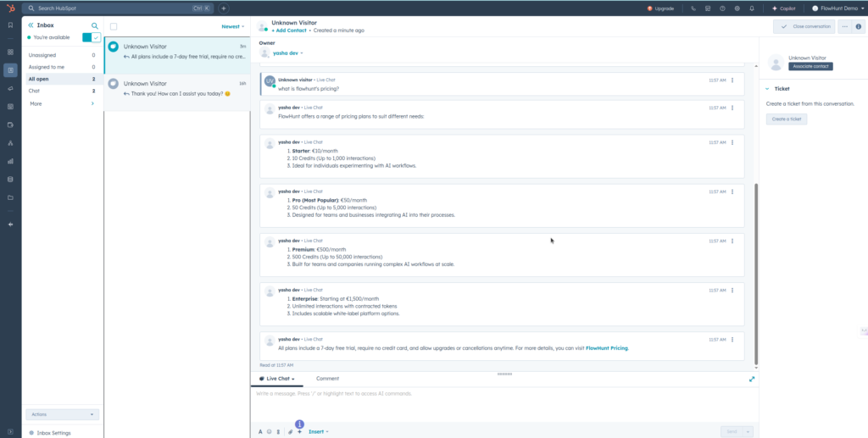Image resolution: width=868 pixels, height=438 pixels.
Task: Open the Settings gear in top bar
Action: point(737,8)
